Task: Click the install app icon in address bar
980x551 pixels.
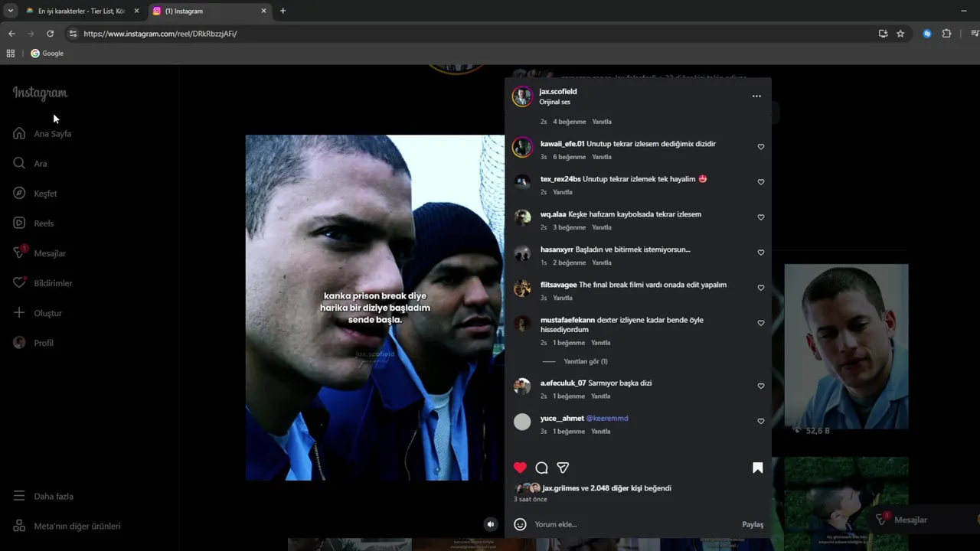Action: click(883, 34)
